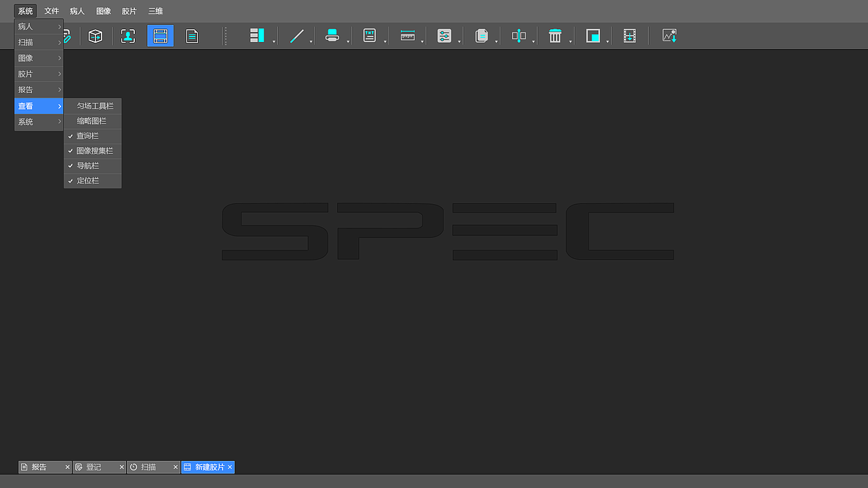This screenshot has width=868, height=488.
Task: Click the film download toolbar icon
Action: pyautogui.click(x=629, y=36)
